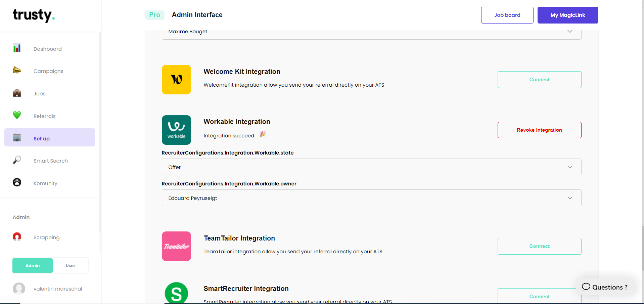The width and height of the screenshot is (644, 304).
Task: Open Komunity via the pawprint icon
Action: pyautogui.click(x=17, y=182)
